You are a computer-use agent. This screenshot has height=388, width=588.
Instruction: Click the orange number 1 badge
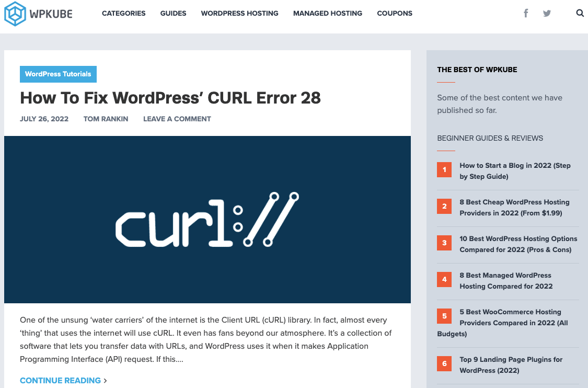click(444, 169)
